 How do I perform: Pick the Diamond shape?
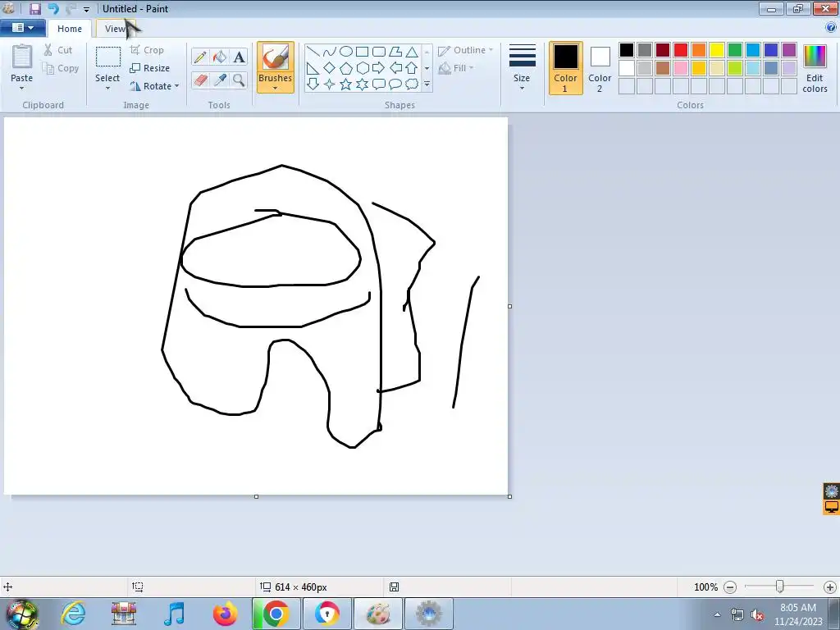pos(330,68)
